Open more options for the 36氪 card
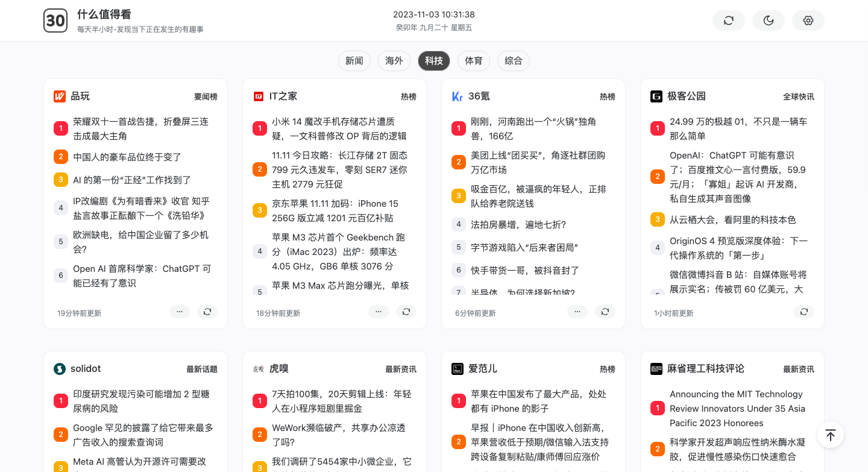The image size is (868, 472). [x=577, y=311]
